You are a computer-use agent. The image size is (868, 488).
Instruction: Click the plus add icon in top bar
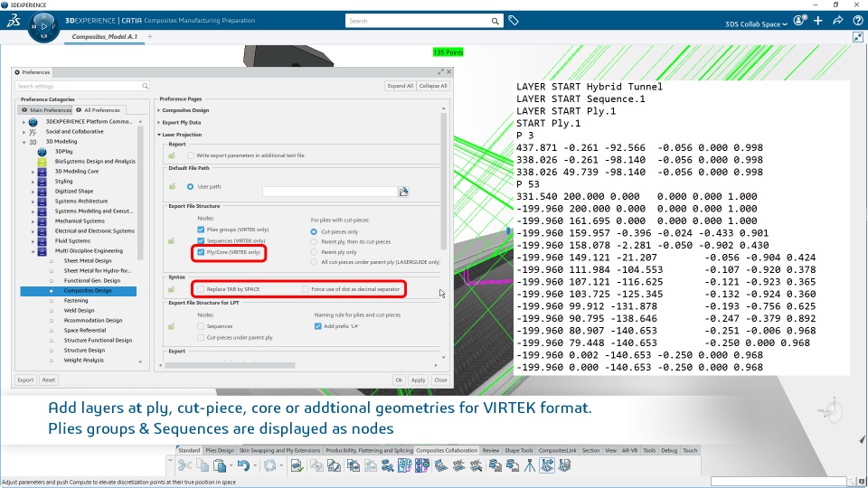pos(818,21)
